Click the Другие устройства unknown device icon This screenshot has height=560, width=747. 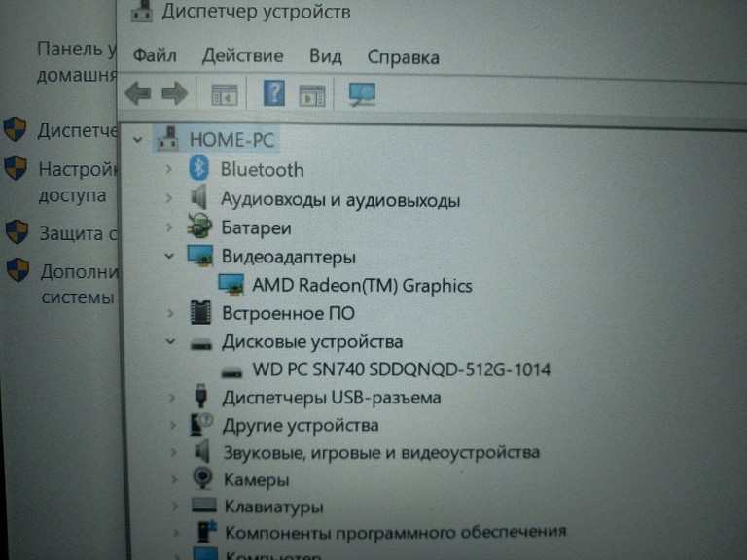tap(201, 424)
